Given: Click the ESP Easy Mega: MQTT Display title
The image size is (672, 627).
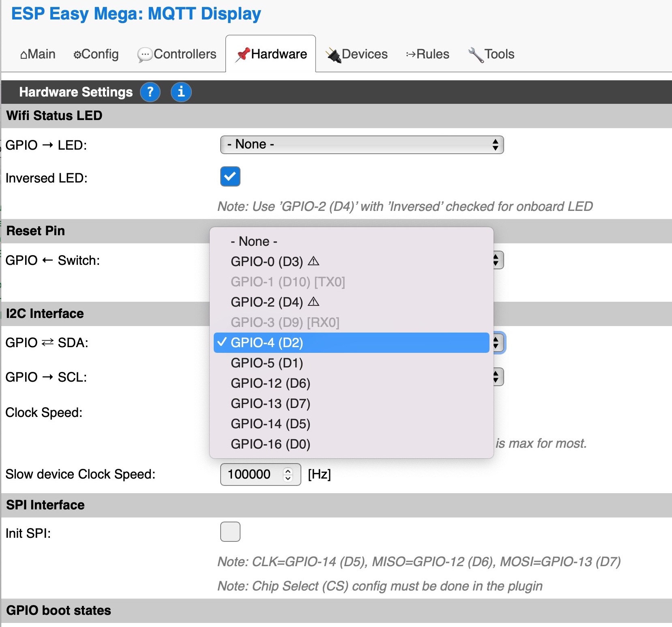Looking at the screenshot, I should pyautogui.click(x=136, y=14).
